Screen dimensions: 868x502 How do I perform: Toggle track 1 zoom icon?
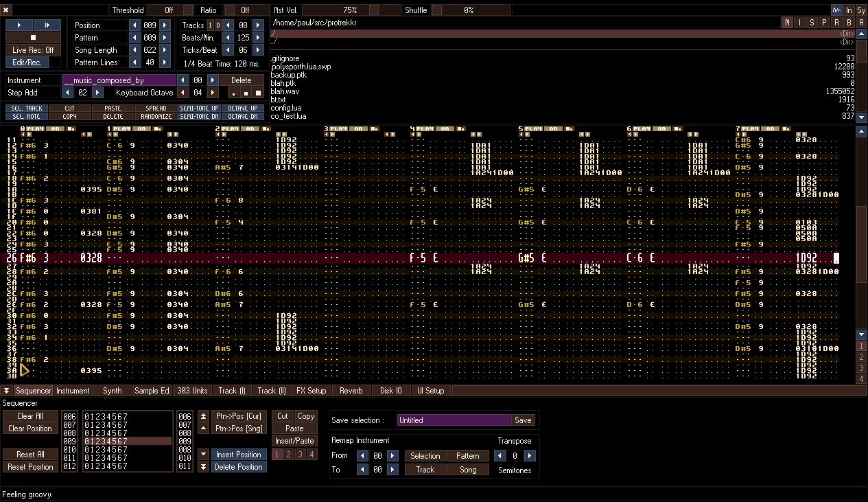(157, 128)
